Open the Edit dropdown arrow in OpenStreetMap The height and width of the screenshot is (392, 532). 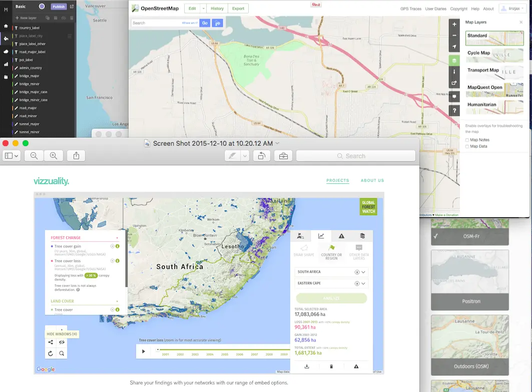(x=204, y=9)
